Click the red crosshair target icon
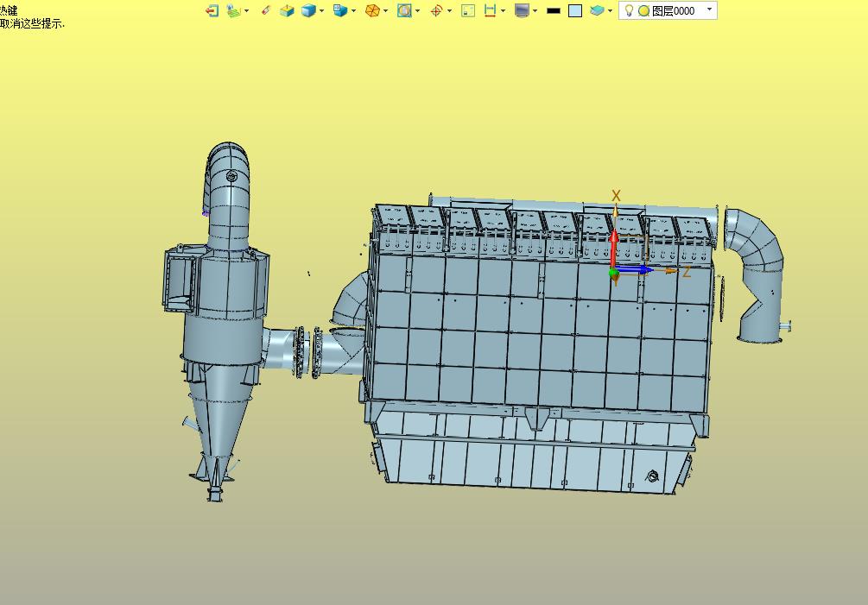 click(436, 10)
